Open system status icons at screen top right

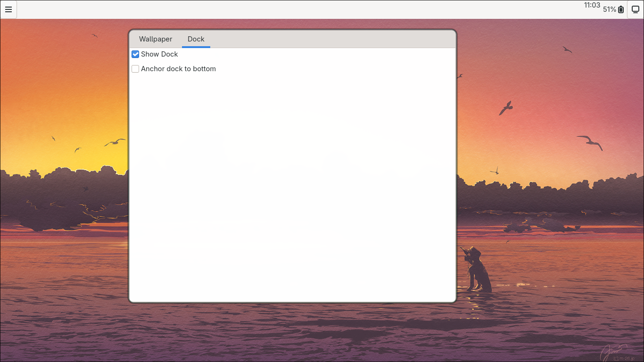pos(627,9)
